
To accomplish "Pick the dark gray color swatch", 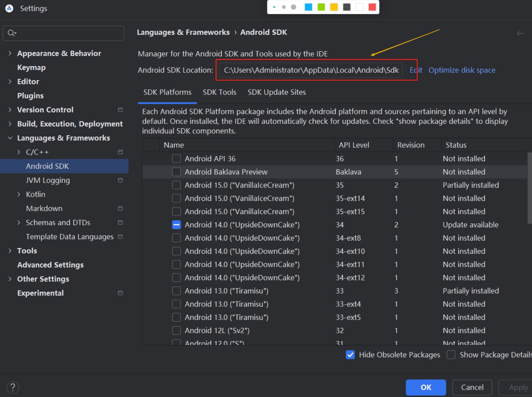I will point(347,7).
